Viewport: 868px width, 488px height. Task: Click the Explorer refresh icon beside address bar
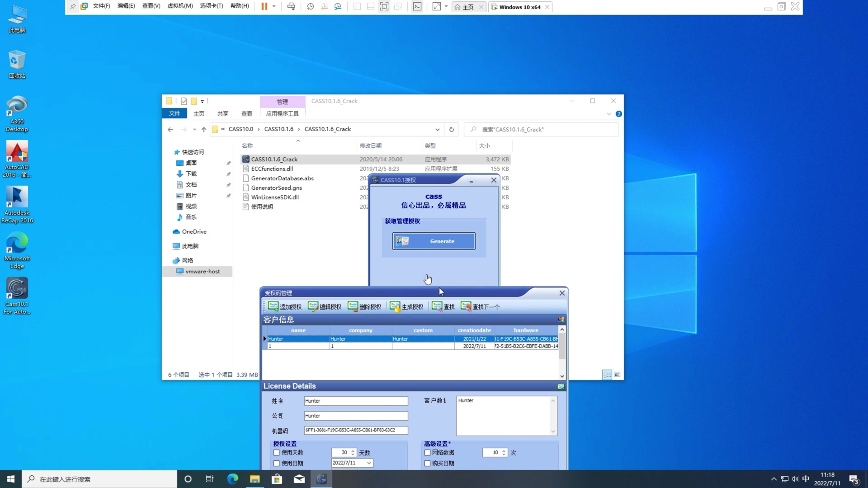click(451, 129)
